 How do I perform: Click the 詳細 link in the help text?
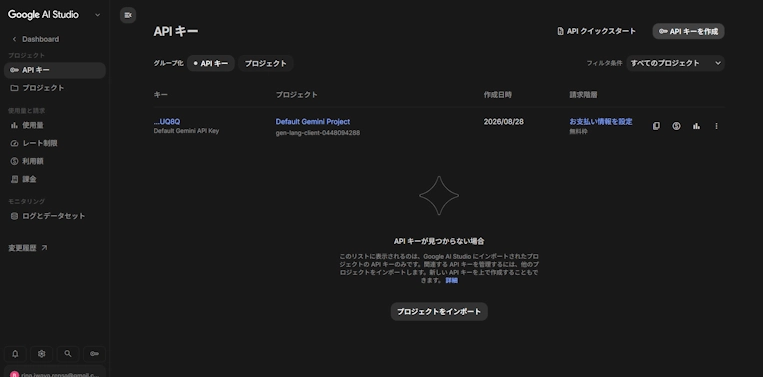tap(452, 281)
